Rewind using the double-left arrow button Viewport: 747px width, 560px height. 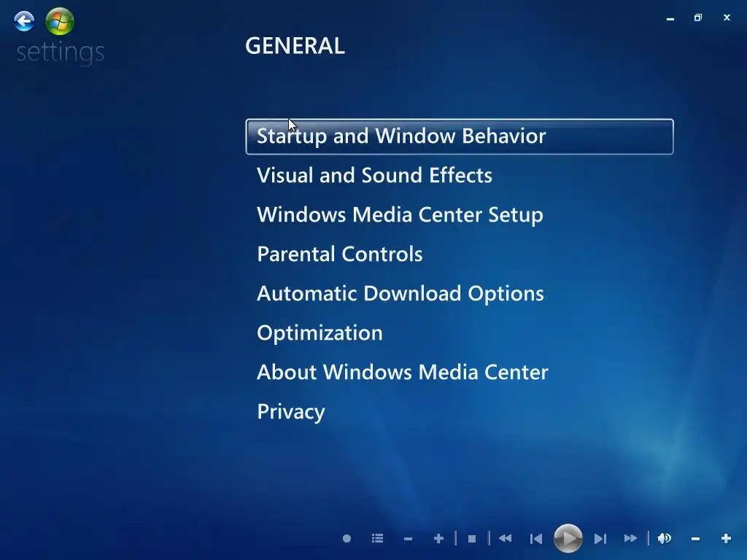pos(506,539)
